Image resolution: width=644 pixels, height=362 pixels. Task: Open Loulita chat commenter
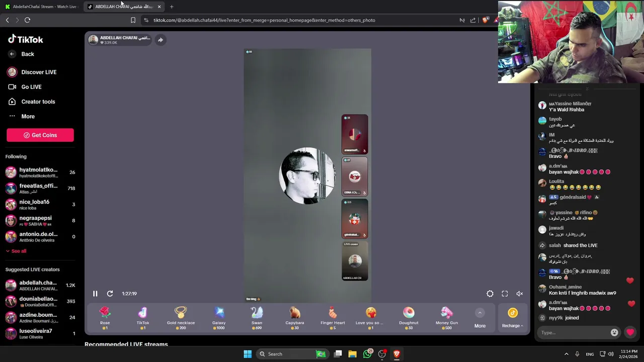click(x=556, y=182)
